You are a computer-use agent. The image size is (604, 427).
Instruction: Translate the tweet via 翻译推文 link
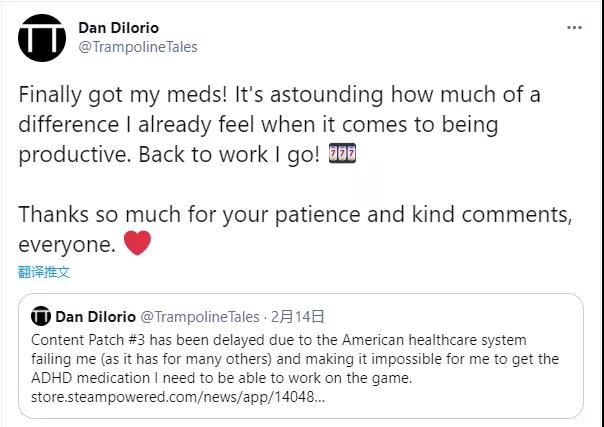click(x=44, y=272)
